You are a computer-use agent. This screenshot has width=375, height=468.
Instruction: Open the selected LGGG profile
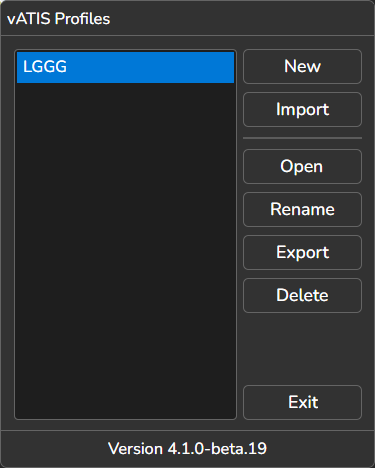302,166
